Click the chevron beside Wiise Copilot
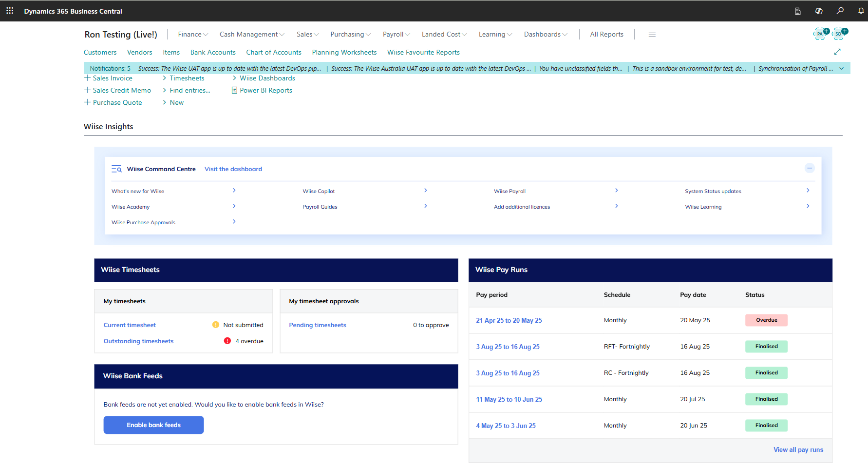The image size is (868, 468). tap(426, 191)
